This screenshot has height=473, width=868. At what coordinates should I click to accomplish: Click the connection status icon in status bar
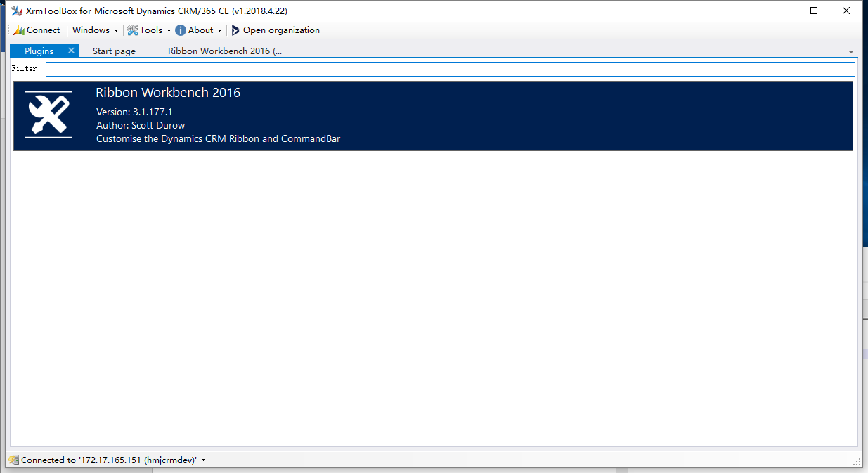click(13, 460)
